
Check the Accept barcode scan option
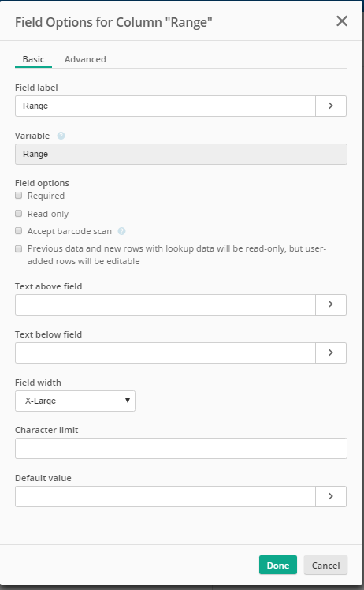tap(18, 230)
